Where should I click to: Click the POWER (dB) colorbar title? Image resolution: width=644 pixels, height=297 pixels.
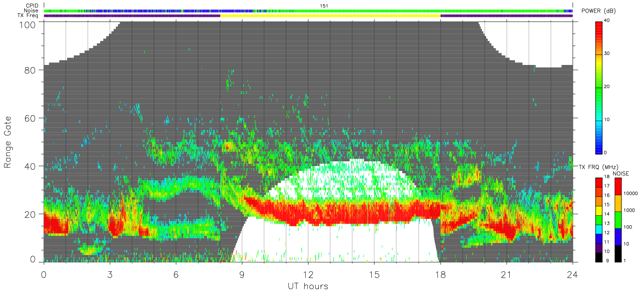point(599,12)
